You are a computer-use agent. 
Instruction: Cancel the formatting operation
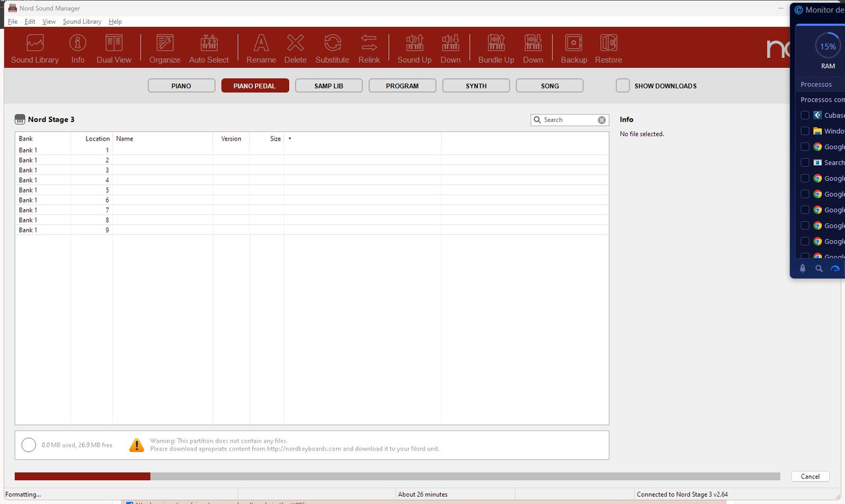[x=810, y=476]
